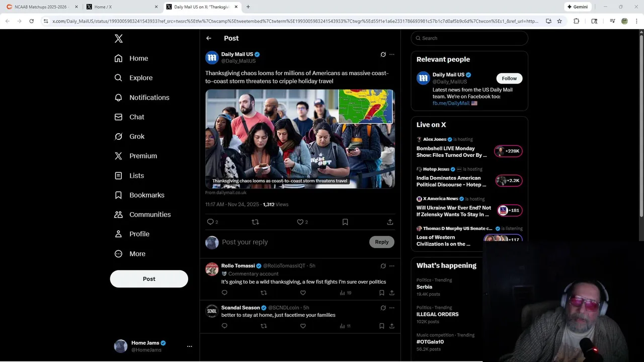Click the More circle icon in the sidebar
Screen dimensions: 644x362
pyautogui.click(x=118, y=254)
